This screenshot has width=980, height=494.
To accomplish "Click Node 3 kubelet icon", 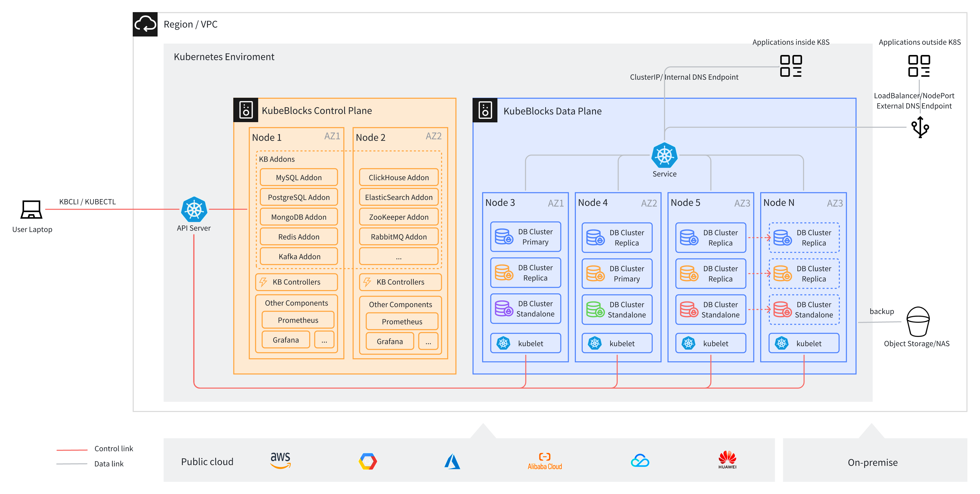I will point(503,343).
